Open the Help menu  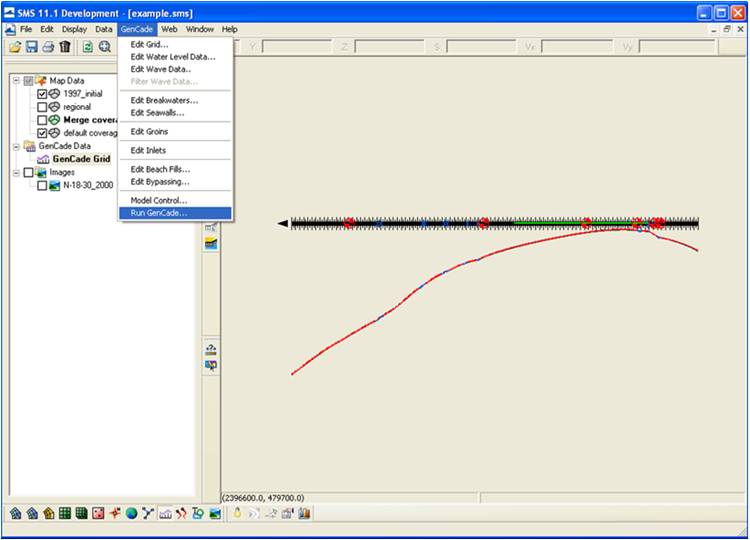click(x=230, y=29)
